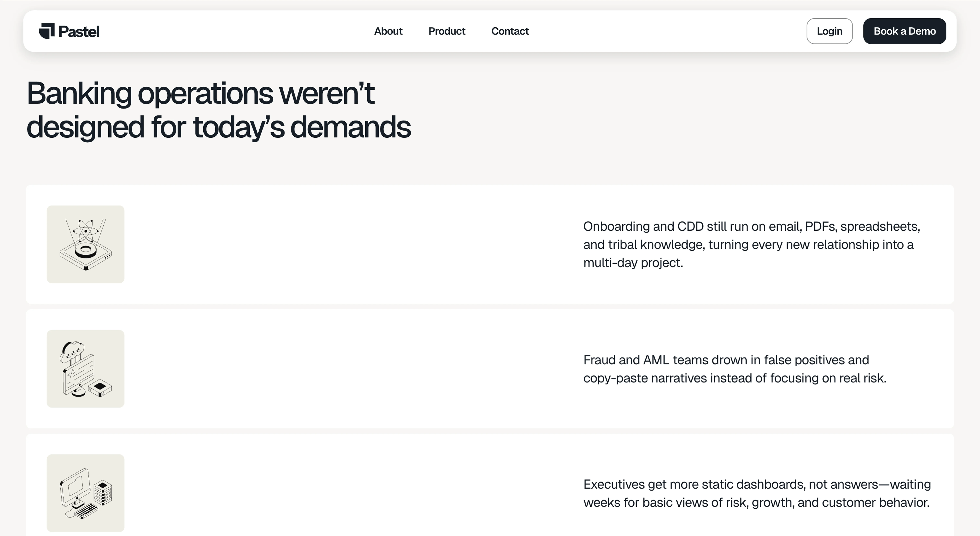The width and height of the screenshot is (980, 536).
Task: Click the Book a Demo button
Action: (904, 31)
